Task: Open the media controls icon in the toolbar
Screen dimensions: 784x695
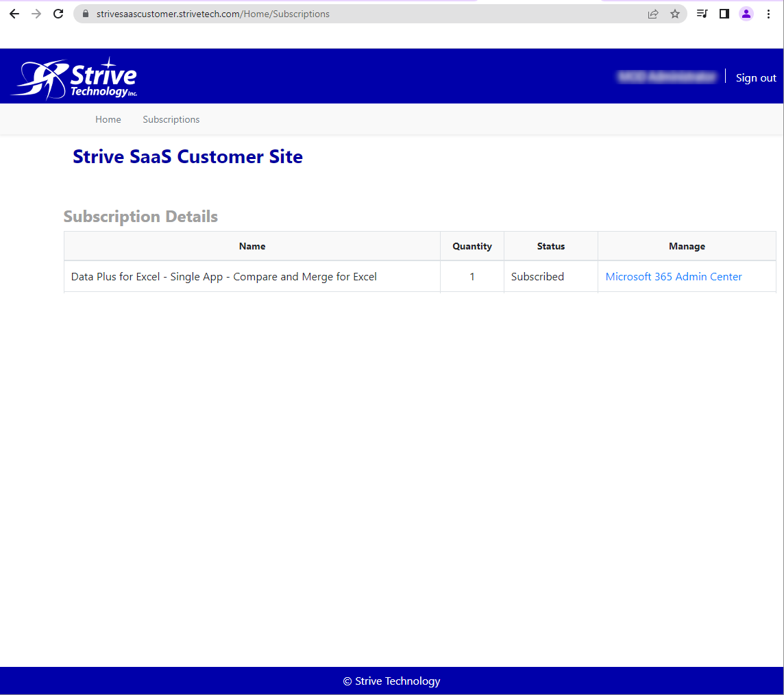Action: 702,14
